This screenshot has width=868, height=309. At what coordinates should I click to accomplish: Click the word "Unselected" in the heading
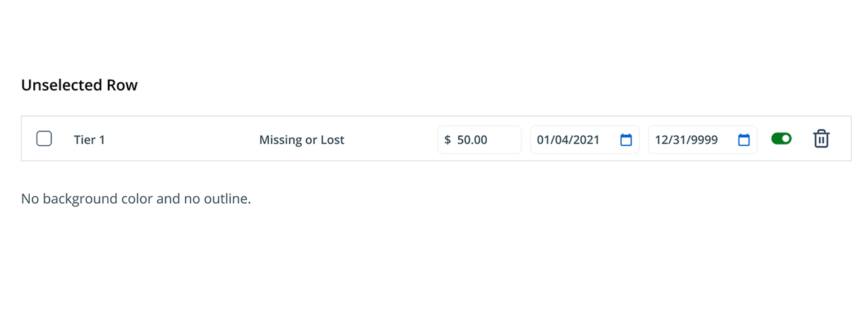(x=62, y=86)
